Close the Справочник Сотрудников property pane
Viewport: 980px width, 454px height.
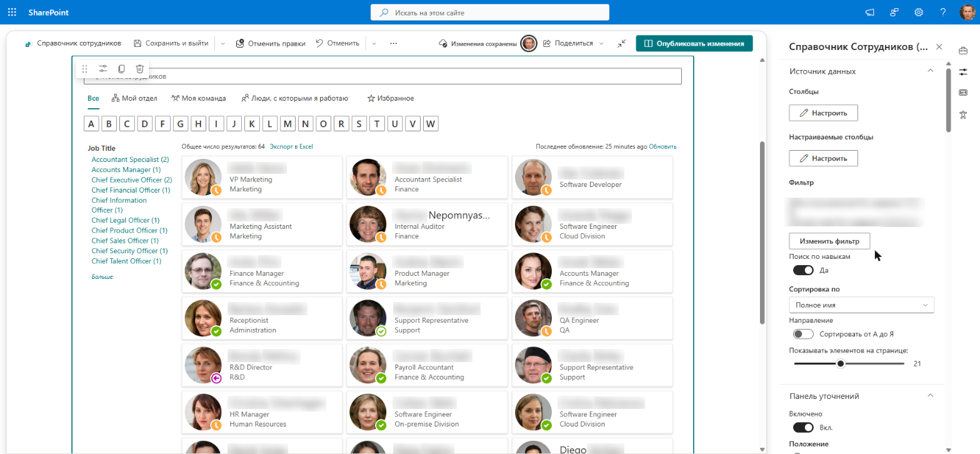tap(939, 47)
